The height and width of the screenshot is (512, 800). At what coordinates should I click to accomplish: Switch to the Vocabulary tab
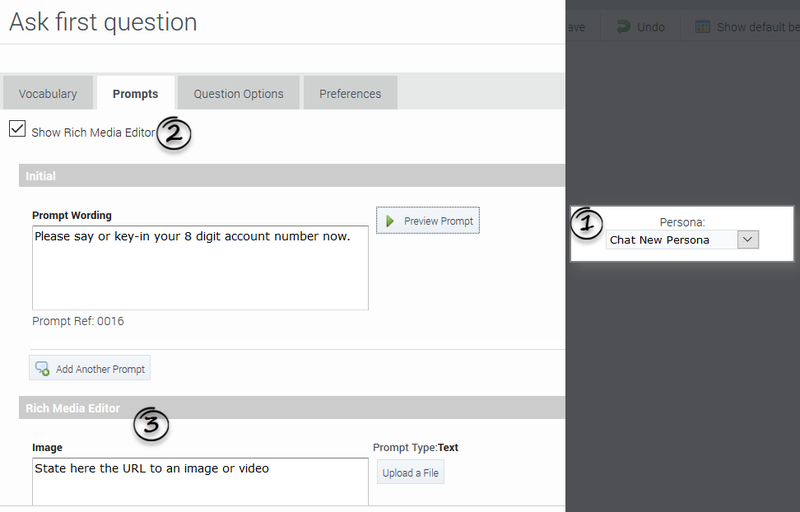(48, 94)
